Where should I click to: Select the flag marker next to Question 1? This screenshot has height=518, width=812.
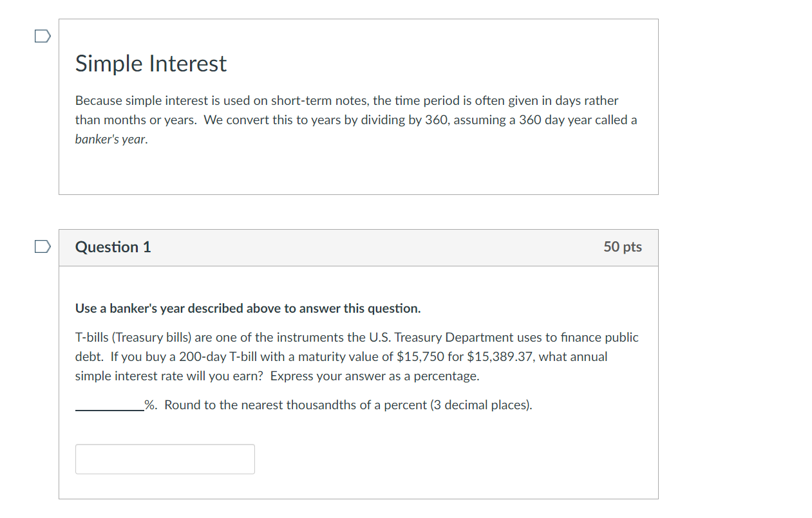point(41,246)
